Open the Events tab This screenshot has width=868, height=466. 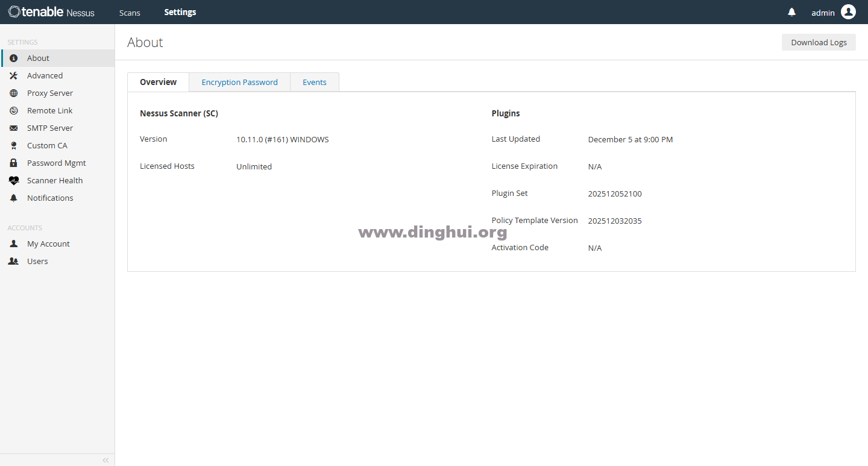(314, 83)
